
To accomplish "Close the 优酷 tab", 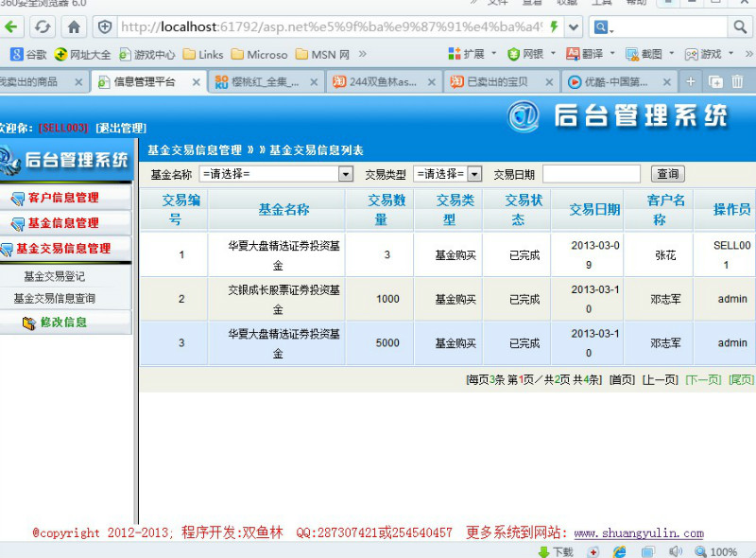I will (x=667, y=82).
